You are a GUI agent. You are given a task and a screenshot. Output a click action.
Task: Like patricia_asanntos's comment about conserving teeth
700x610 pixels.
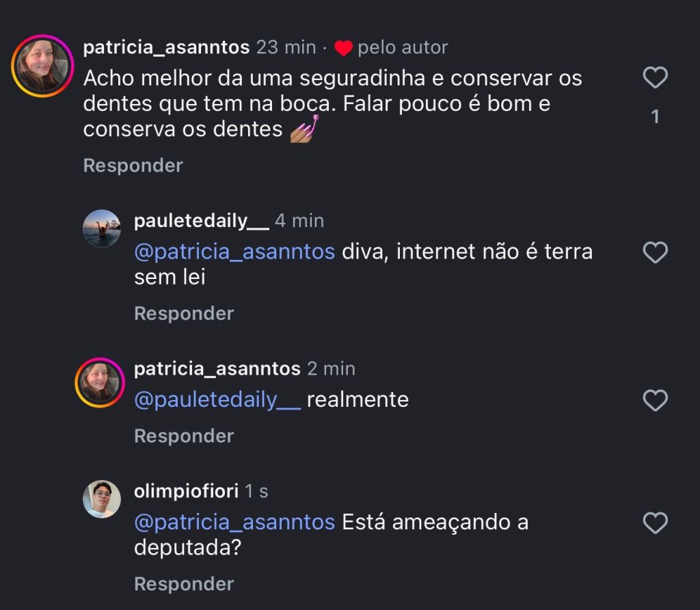tap(656, 79)
